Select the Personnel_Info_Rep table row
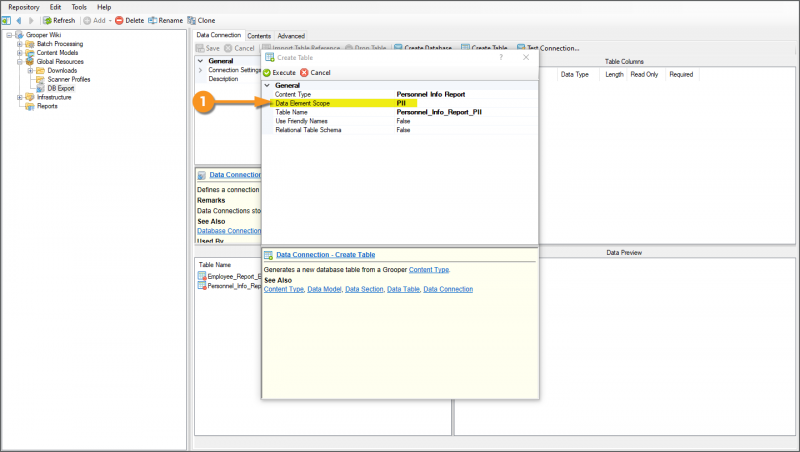 [x=229, y=286]
